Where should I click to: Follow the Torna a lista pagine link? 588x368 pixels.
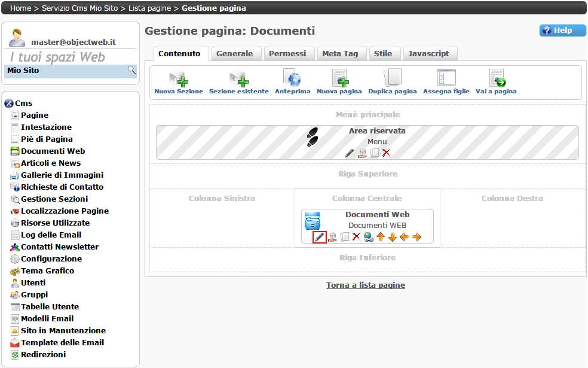[366, 285]
